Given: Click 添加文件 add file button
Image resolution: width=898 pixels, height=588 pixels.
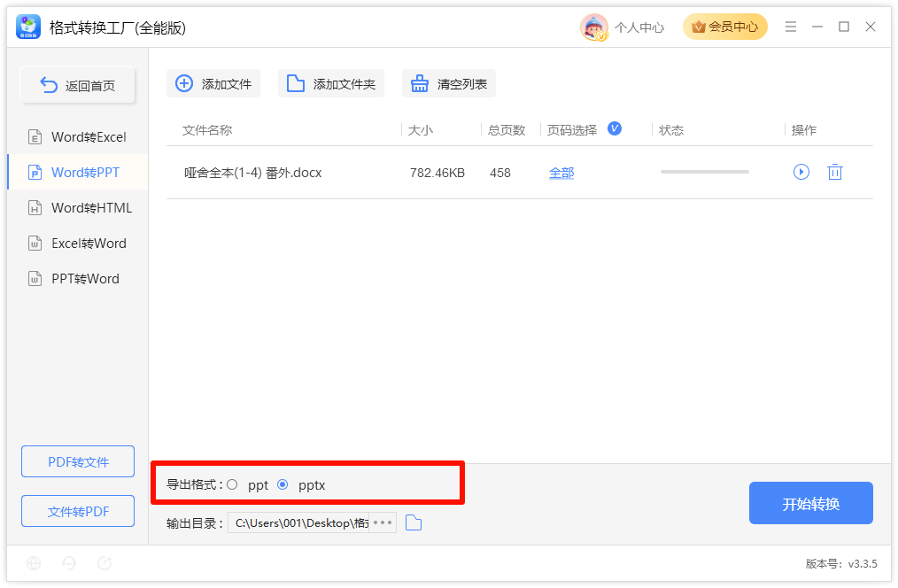Looking at the screenshot, I should coord(213,83).
